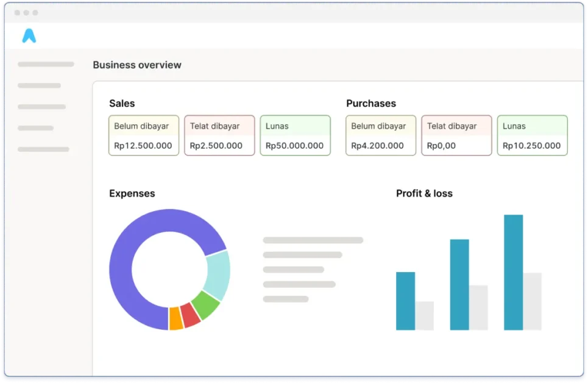588x383 pixels.
Task: Click the first sidebar menu item
Action: click(46, 64)
